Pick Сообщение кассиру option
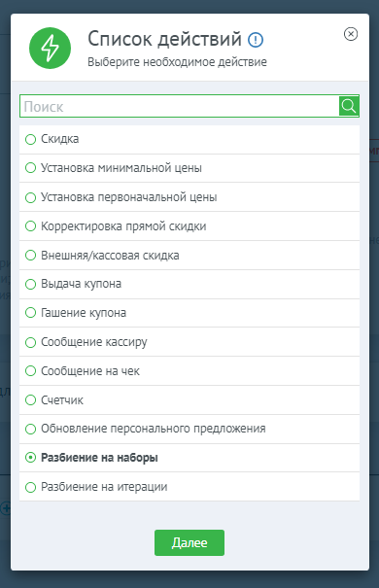The image size is (379, 588). tap(189, 342)
